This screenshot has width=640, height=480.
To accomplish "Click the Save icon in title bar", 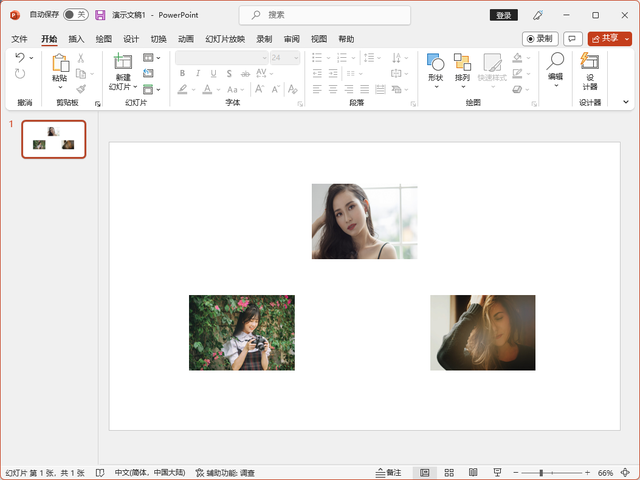I will click(x=100, y=15).
